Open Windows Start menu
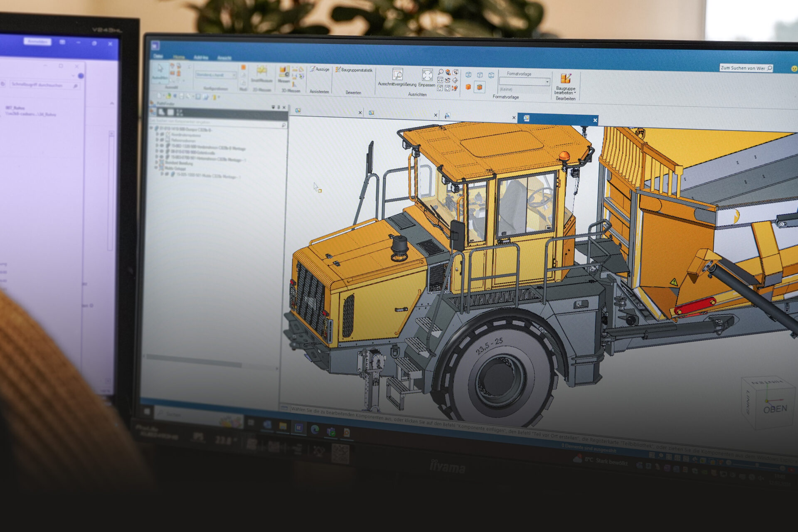The height and width of the screenshot is (532, 798). coord(147,411)
